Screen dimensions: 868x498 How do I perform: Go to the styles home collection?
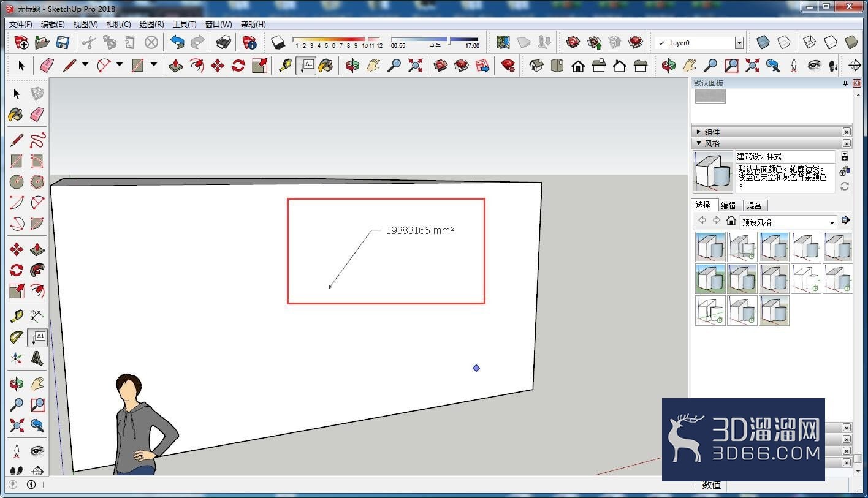731,221
